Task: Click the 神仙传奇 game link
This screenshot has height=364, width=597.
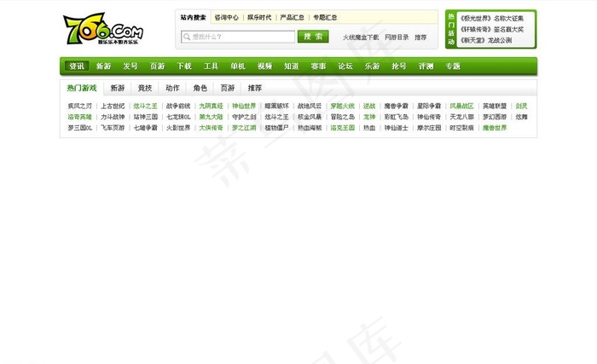Action: coord(429,117)
